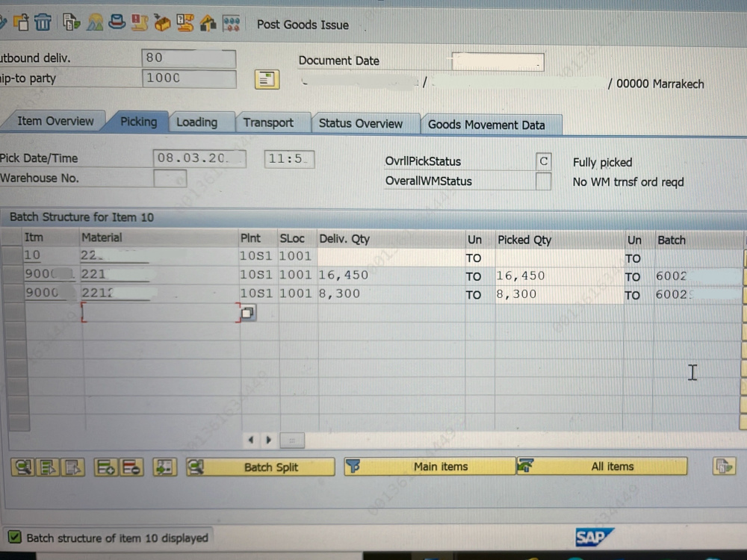The height and width of the screenshot is (560, 747).
Task: Click the abacus beads toolbar icon
Action: pyautogui.click(x=232, y=23)
